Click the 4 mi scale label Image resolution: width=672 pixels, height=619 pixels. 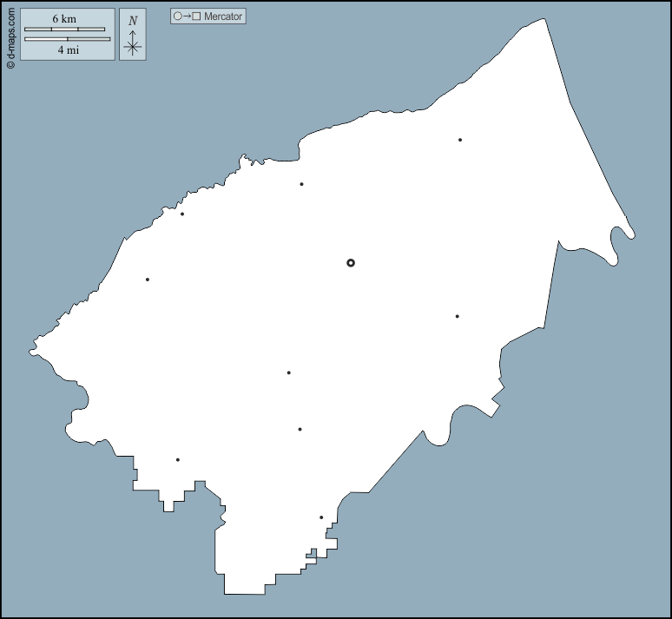[67, 50]
